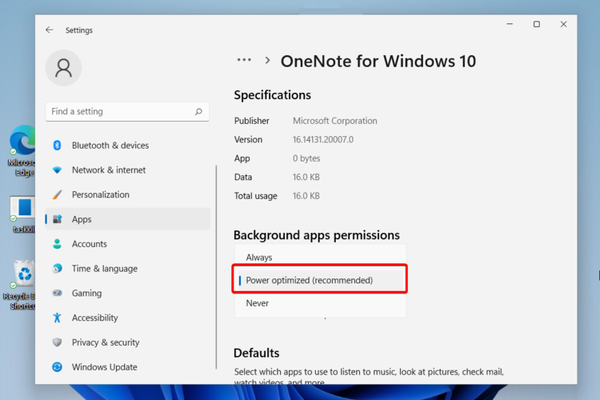This screenshot has width=600, height=400.
Task: Go to Gaming settings
Action: point(87,293)
